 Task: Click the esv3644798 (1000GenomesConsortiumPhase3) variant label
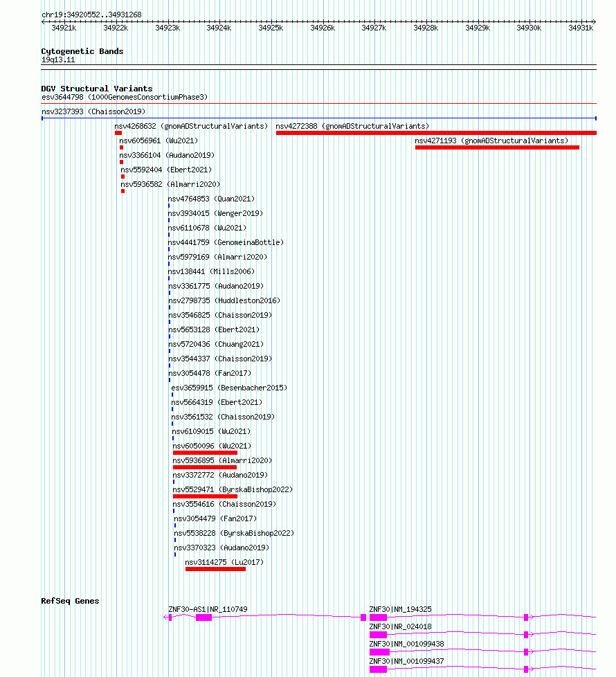(125, 97)
